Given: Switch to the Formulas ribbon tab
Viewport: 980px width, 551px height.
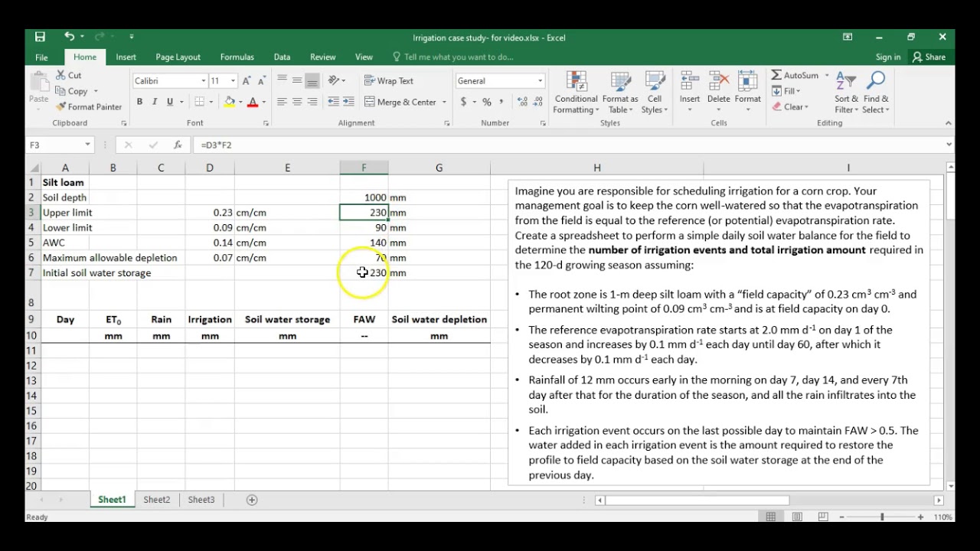Looking at the screenshot, I should point(237,57).
